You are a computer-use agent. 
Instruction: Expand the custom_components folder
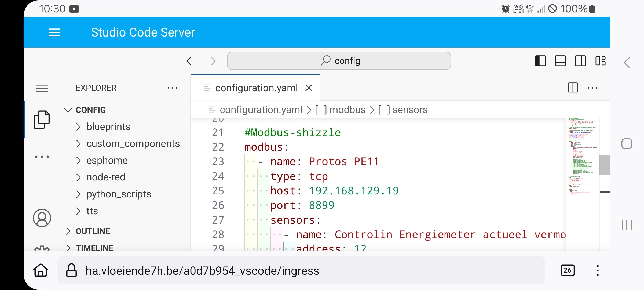pos(133,144)
